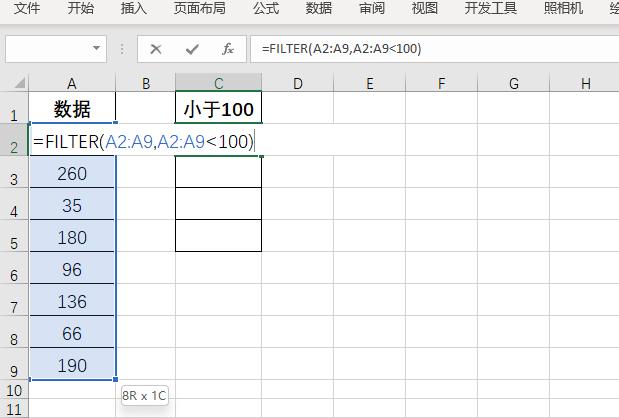
Task: Click cell containing 136
Action: pyautogui.click(x=72, y=300)
